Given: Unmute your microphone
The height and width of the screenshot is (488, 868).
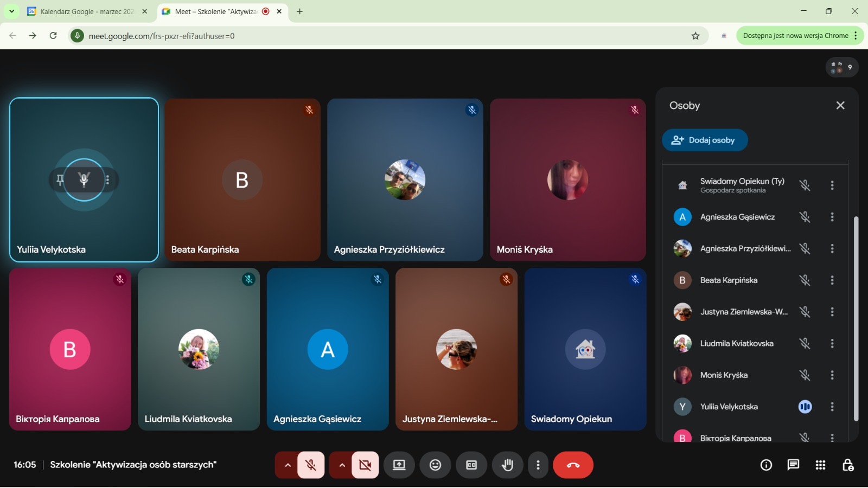Looking at the screenshot, I should pyautogui.click(x=311, y=465).
